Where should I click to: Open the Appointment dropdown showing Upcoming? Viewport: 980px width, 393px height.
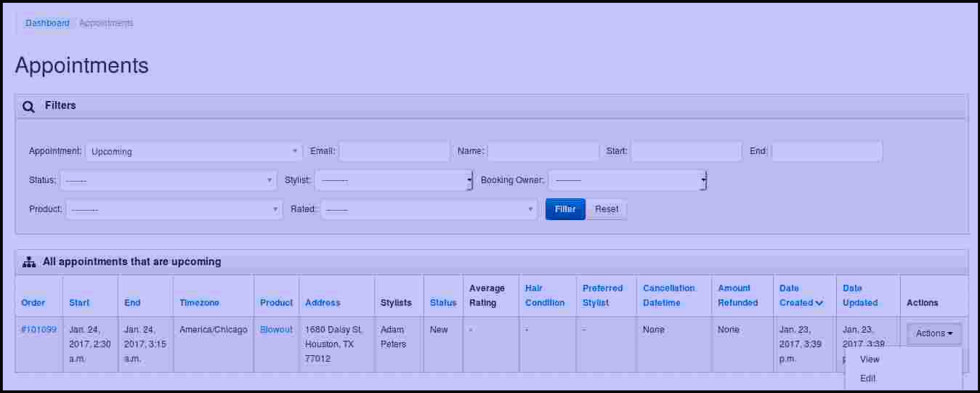194,151
